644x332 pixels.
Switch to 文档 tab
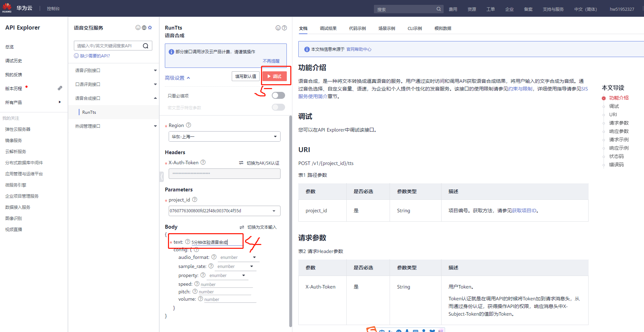tap(303, 29)
